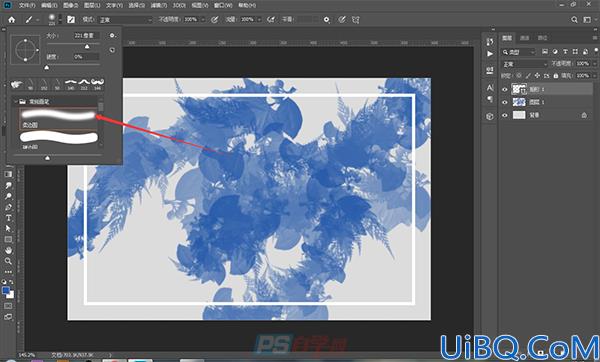600x362 pixels.
Task: Select the soft round brush preset
Action: point(58,118)
